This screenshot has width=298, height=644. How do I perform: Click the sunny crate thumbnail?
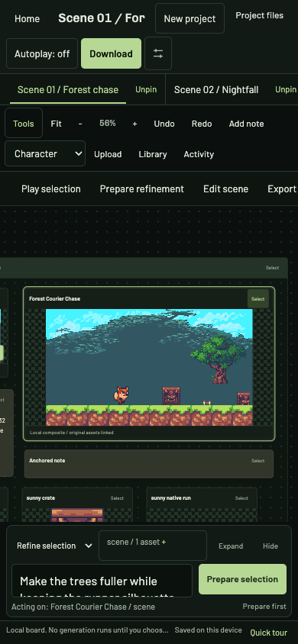point(77,515)
